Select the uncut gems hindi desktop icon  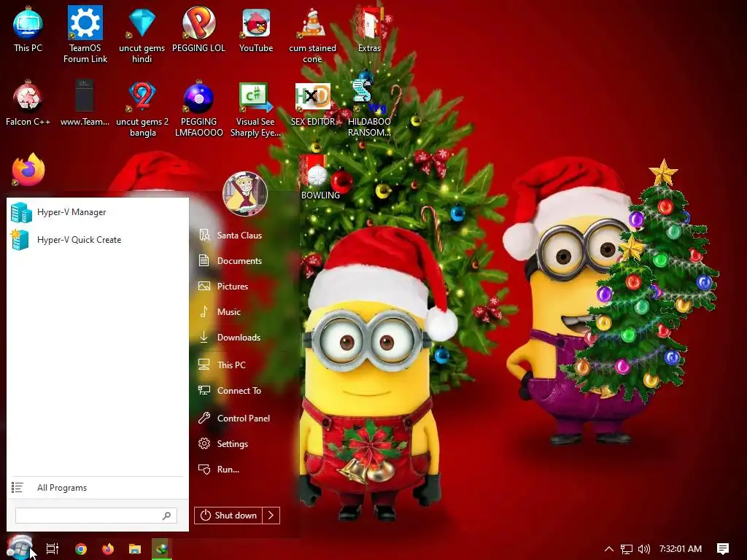coord(142,34)
